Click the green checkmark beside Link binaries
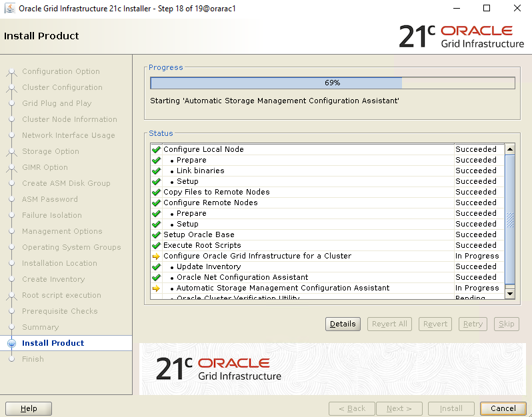Image resolution: width=532 pixels, height=417 pixels. click(156, 171)
